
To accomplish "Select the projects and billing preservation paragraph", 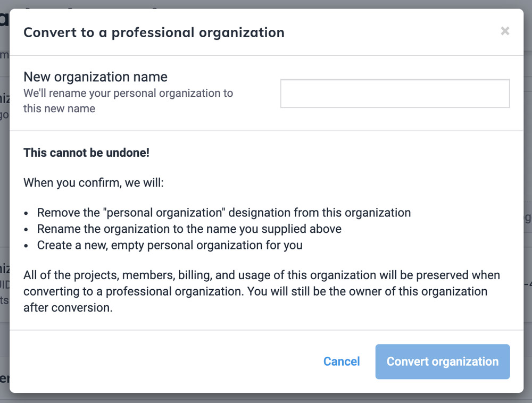I will point(261,291).
